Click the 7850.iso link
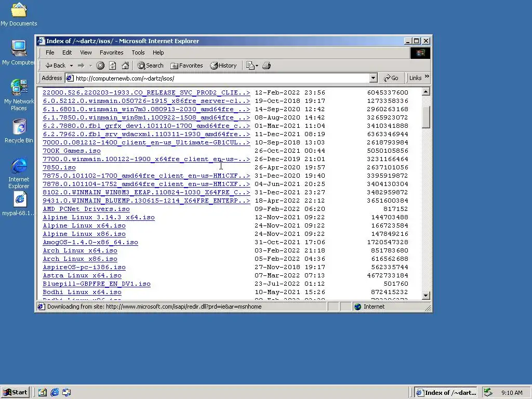 59,167
